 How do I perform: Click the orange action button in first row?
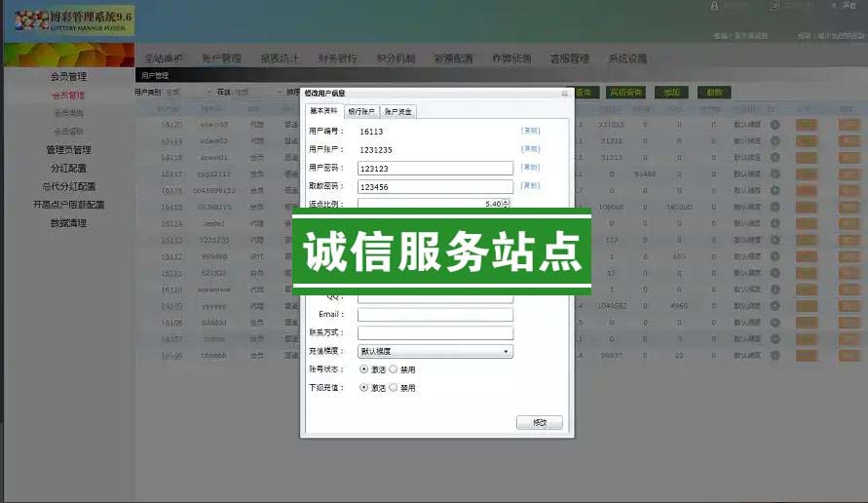coord(807,125)
